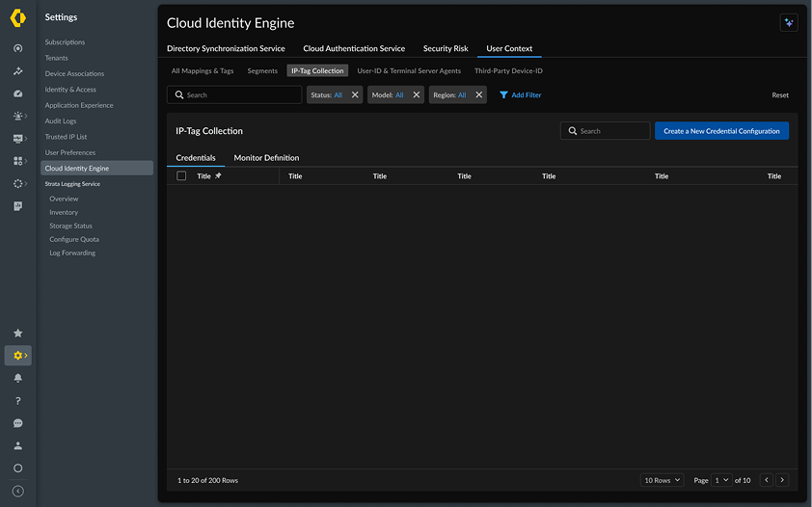Viewport: 812px width, 507px height.
Task: Focus the IP-Tag Collection Search field
Action: pyautogui.click(x=605, y=131)
